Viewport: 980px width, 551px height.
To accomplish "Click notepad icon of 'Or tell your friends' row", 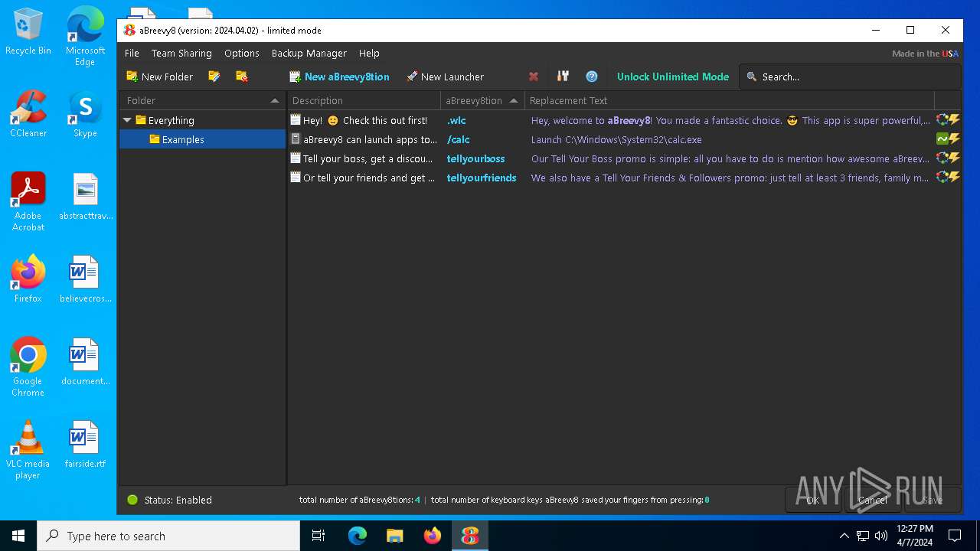I will pyautogui.click(x=296, y=178).
